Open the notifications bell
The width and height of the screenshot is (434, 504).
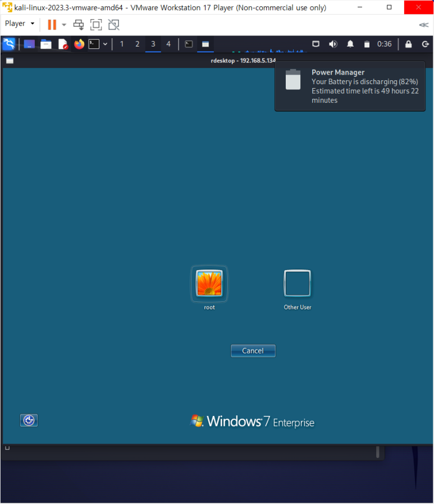pyautogui.click(x=350, y=44)
